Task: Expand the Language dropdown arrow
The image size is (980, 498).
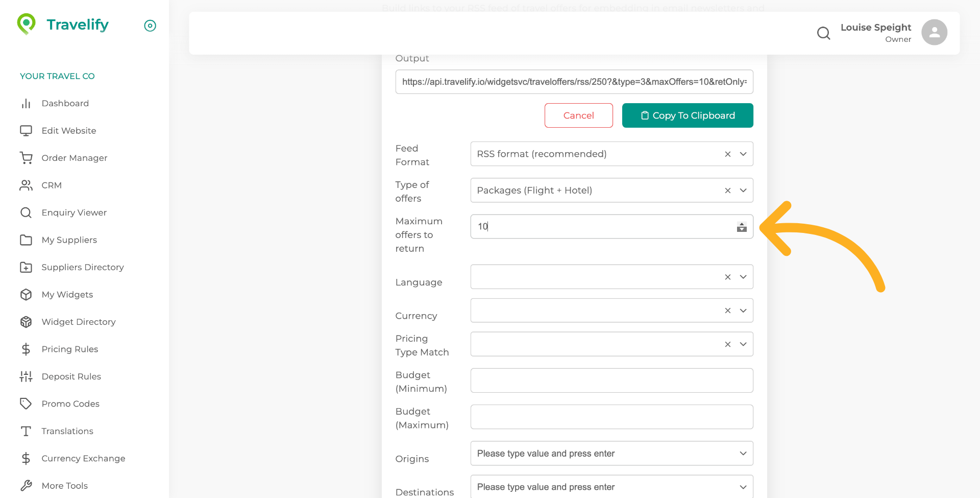Action: point(743,277)
